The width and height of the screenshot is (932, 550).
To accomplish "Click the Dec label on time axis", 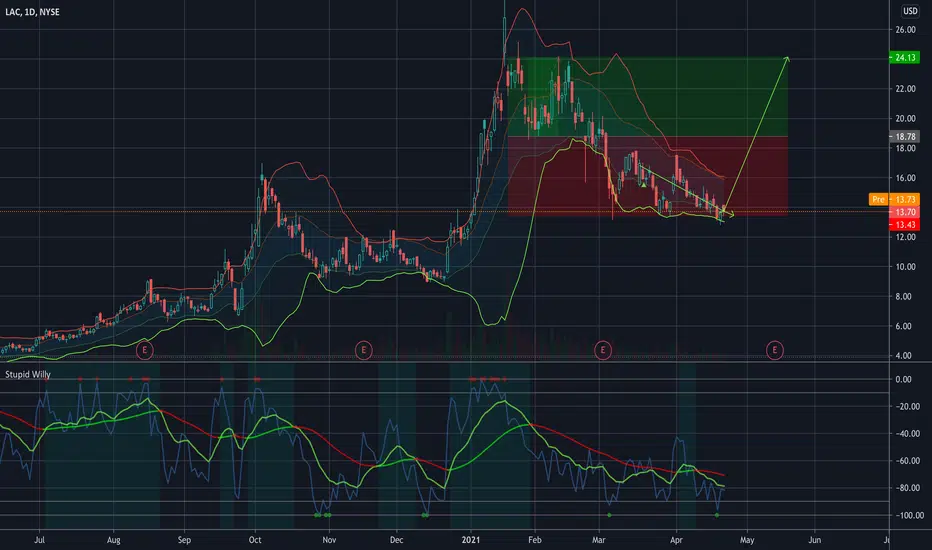I will 396,540.
